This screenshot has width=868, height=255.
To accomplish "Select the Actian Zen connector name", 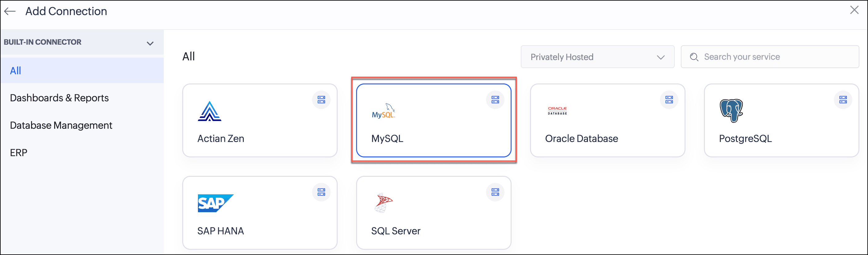I will click(x=221, y=138).
